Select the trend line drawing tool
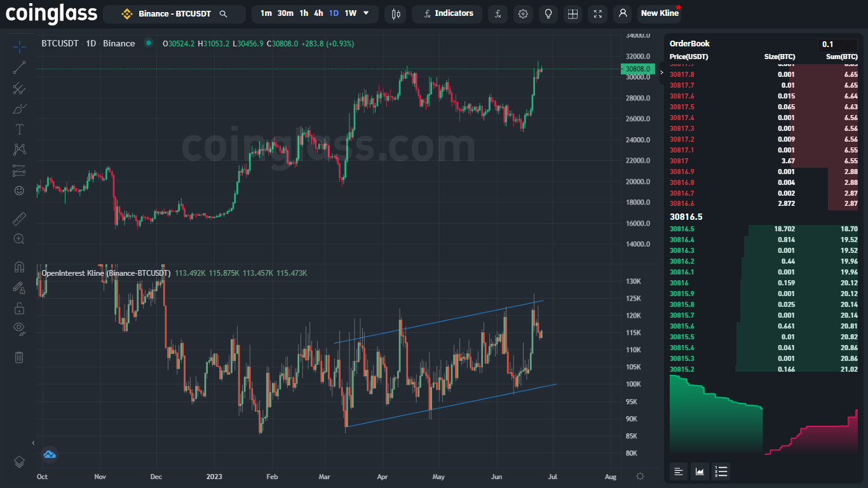Image resolution: width=868 pixels, height=488 pixels. (19, 67)
